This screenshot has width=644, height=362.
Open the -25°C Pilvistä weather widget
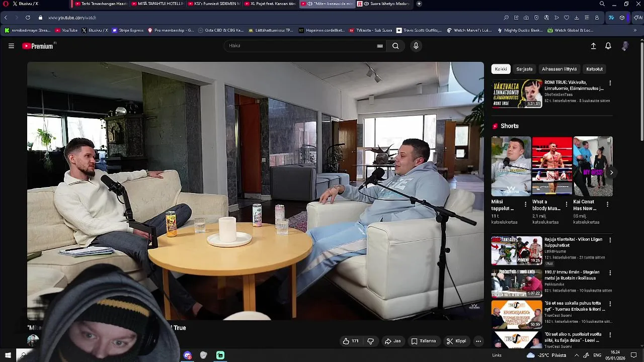[546, 355]
